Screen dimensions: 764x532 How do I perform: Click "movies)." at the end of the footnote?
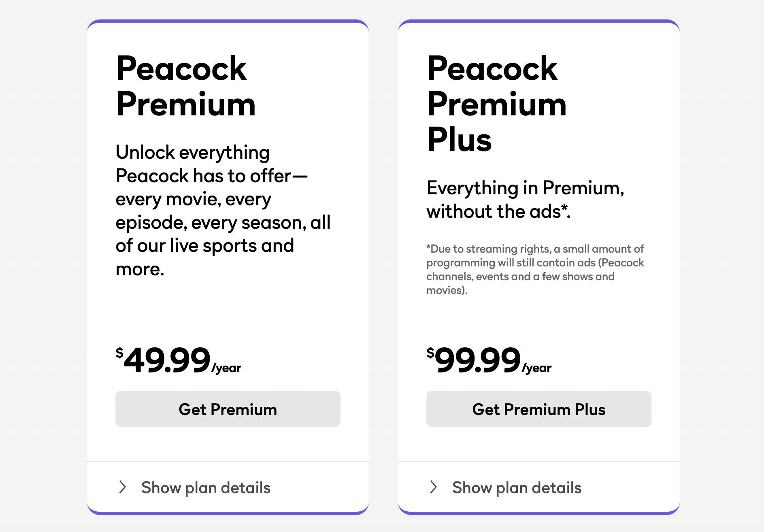coord(447,290)
